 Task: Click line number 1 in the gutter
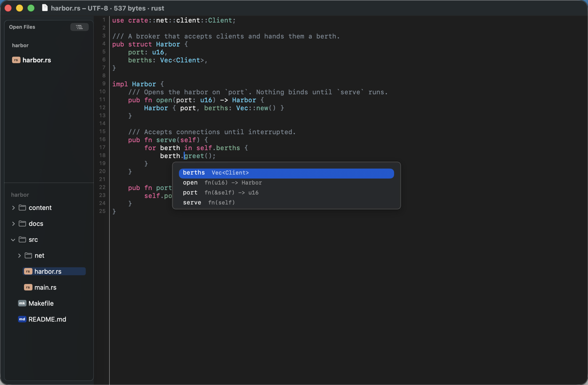point(104,20)
